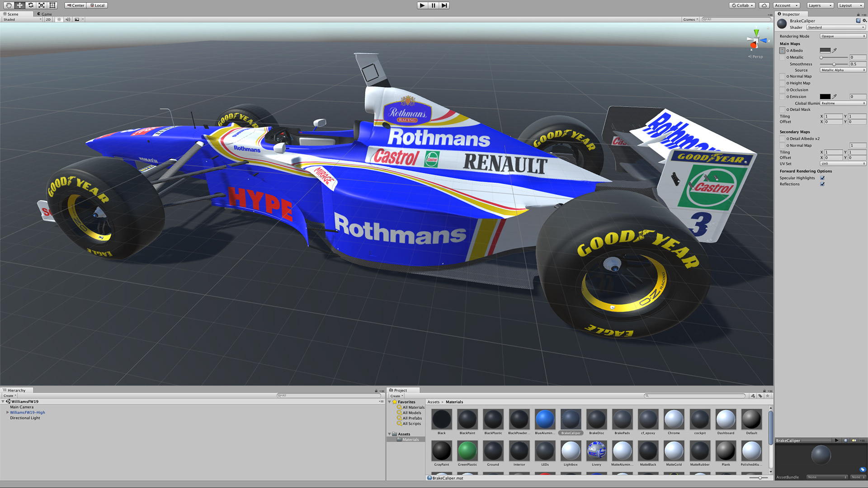
Task: Open the Layers dropdown
Action: (x=820, y=5)
